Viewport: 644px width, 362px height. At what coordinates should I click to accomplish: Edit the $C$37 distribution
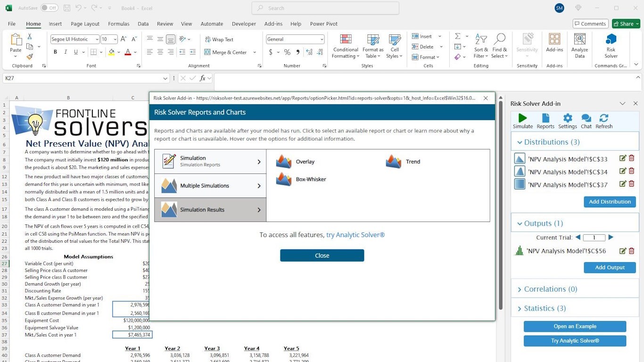click(x=623, y=184)
